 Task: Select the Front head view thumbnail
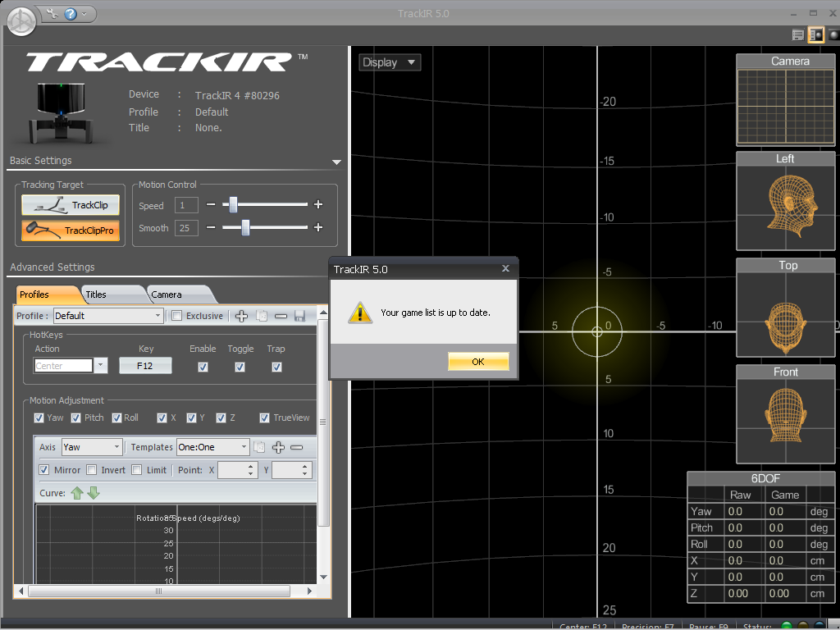[x=785, y=414]
